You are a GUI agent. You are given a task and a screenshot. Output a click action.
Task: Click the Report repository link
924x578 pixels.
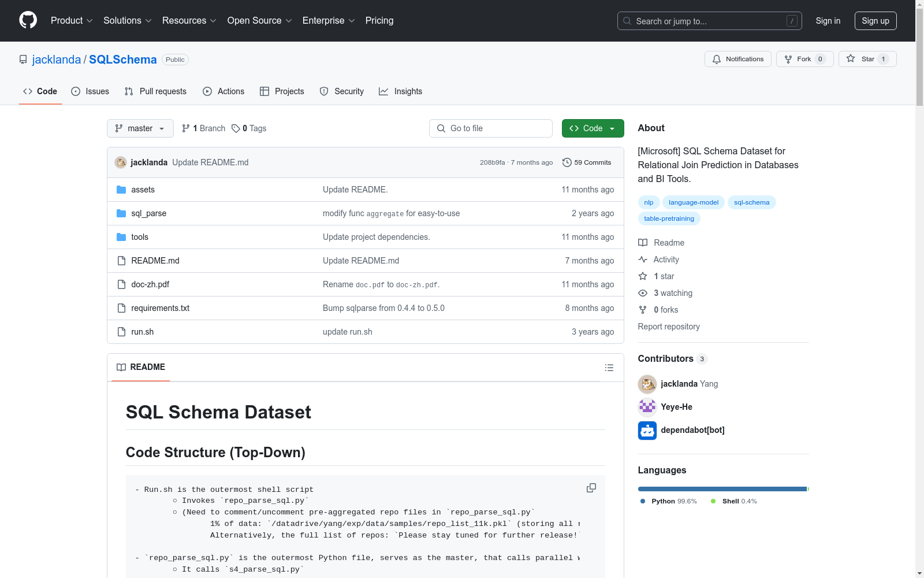(x=669, y=327)
